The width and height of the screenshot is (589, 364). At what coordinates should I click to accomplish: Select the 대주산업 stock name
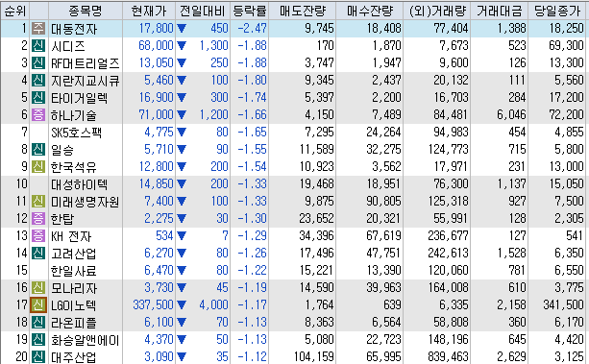coord(74,357)
